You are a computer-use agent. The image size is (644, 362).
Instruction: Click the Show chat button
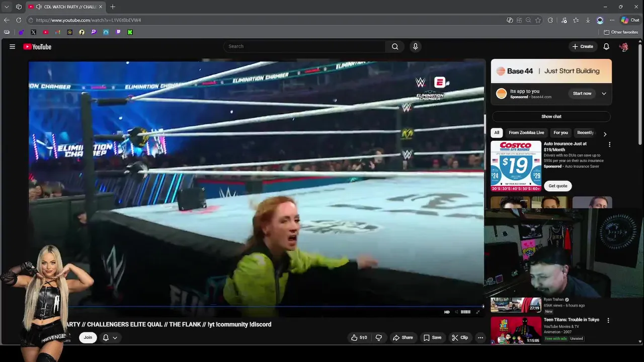(x=551, y=117)
